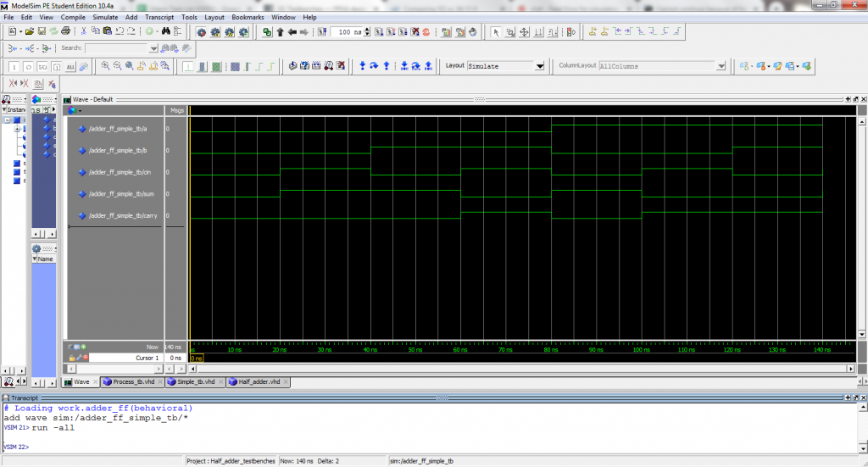Click the Msgs column header
The image size is (868, 467).
(x=176, y=111)
